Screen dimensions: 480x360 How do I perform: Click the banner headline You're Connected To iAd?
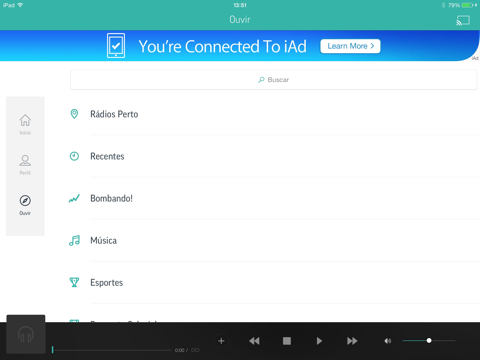tap(222, 46)
